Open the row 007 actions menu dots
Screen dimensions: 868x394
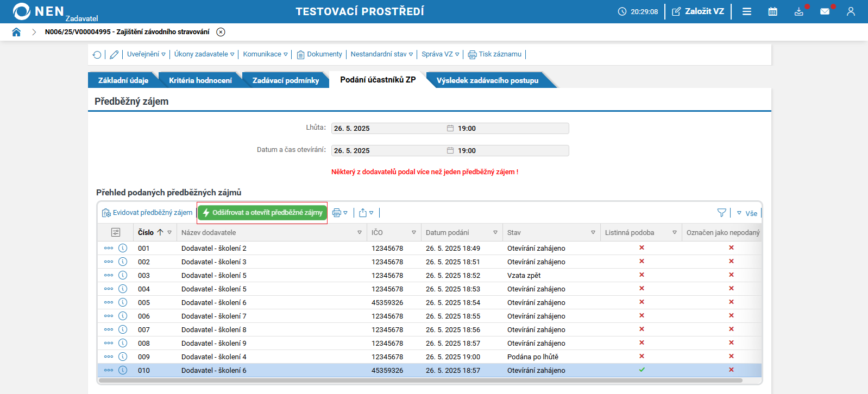coord(109,329)
